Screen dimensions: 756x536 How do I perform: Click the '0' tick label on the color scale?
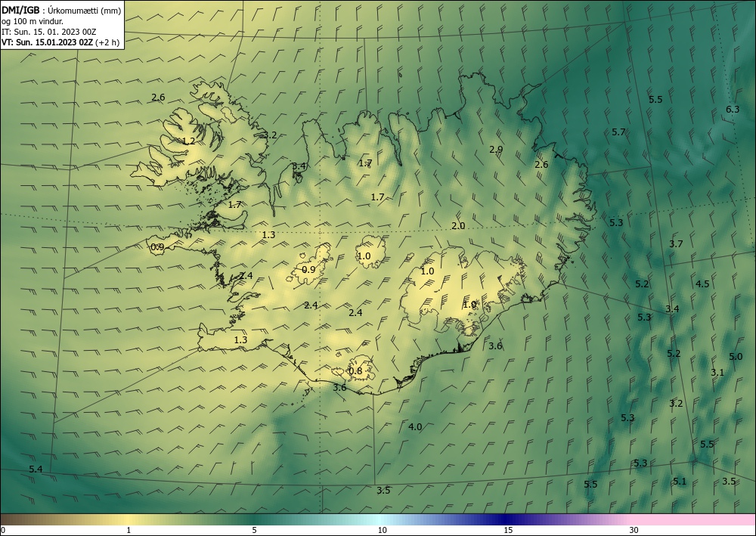click(3, 531)
